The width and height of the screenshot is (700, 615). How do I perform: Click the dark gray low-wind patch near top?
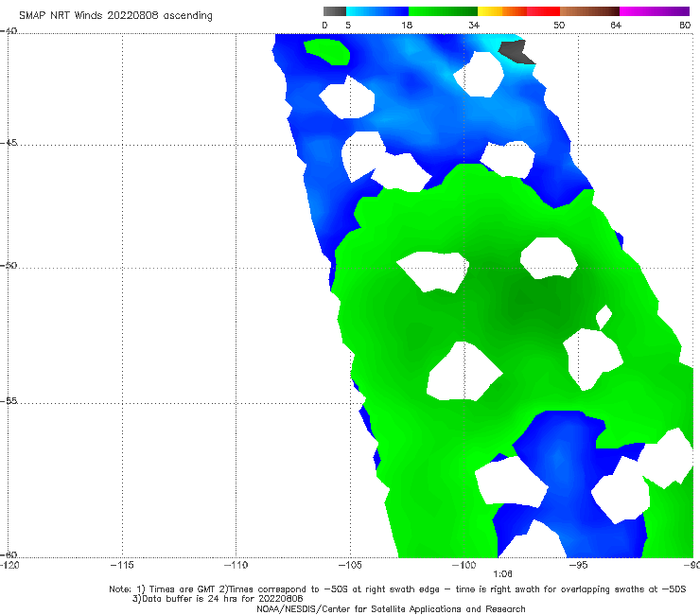tap(516, 51)
